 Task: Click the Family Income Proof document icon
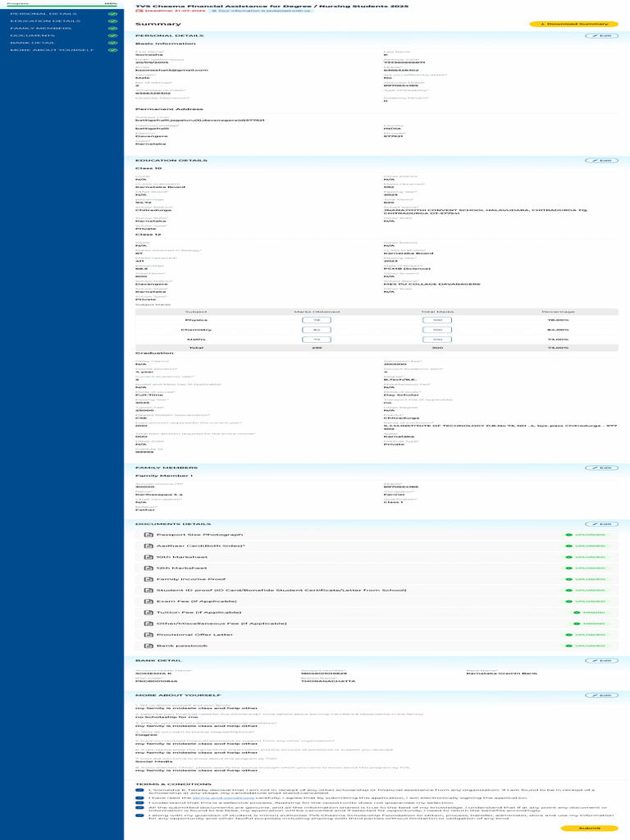pos(148,579)
